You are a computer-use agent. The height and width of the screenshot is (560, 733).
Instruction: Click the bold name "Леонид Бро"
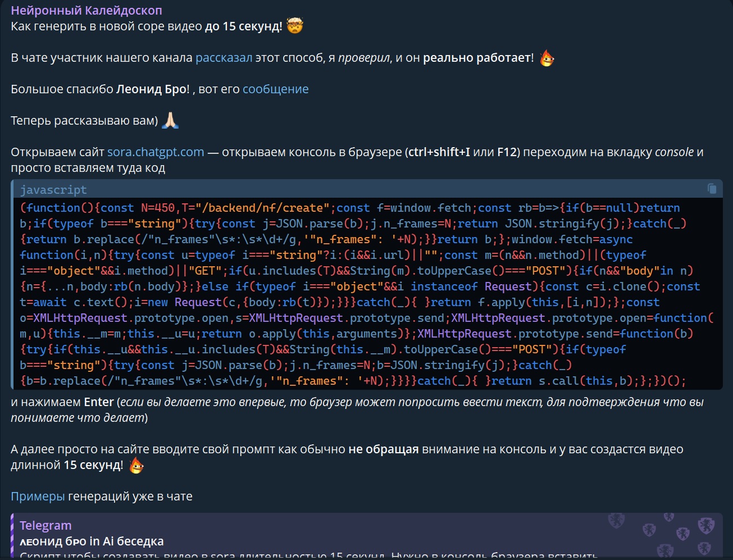coord(151,89)
